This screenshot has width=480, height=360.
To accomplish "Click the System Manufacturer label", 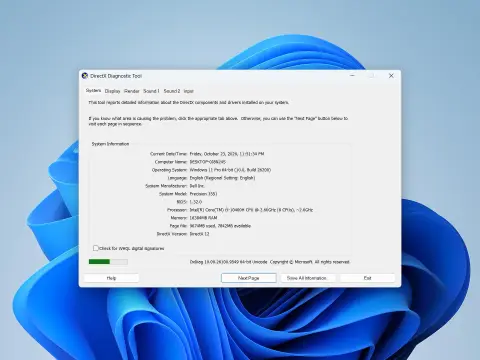I will (x=166, y=186).
